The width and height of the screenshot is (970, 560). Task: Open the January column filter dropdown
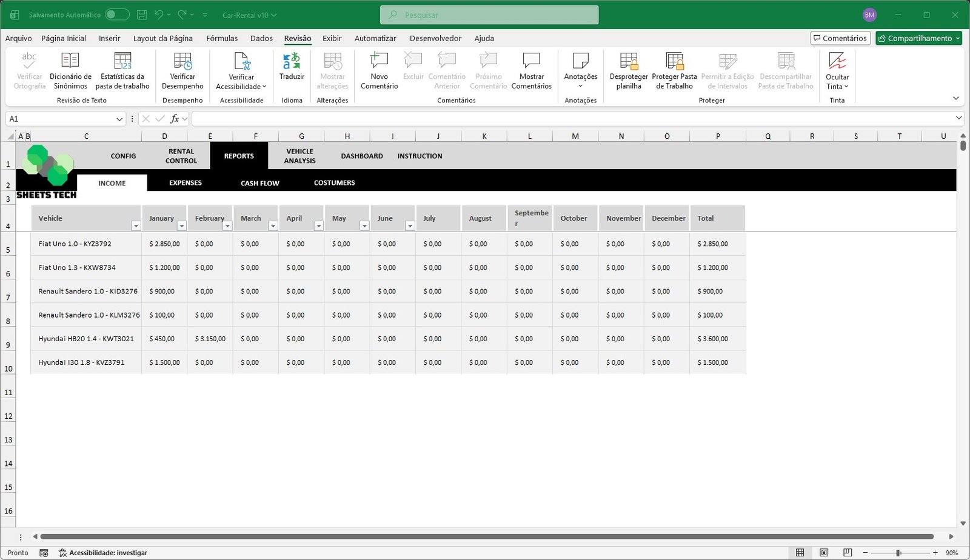point(181,226)
